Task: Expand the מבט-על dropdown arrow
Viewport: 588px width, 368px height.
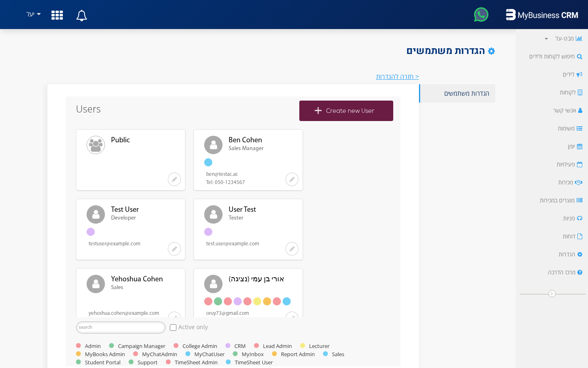Action: [x=546, y=38]
